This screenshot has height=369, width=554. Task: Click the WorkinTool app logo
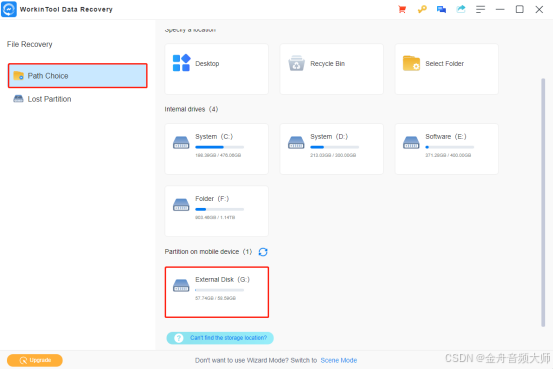[9, 9]
